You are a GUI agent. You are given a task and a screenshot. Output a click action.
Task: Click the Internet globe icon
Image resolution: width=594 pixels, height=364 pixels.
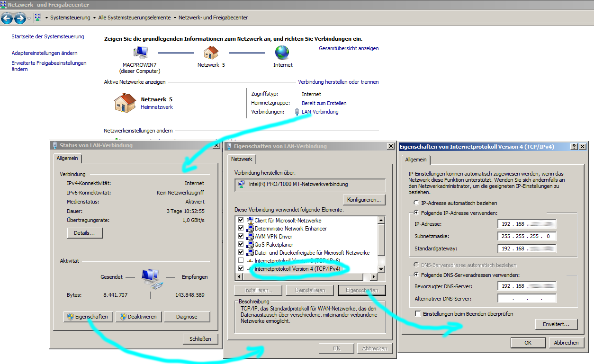click(282, 53)
